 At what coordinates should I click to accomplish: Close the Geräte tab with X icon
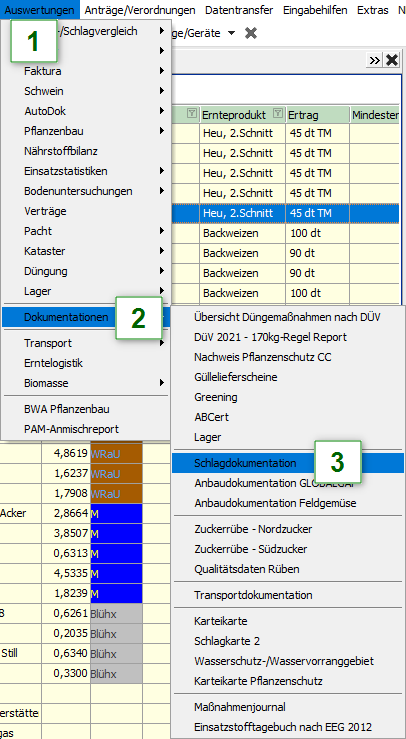tap(251, 33)
